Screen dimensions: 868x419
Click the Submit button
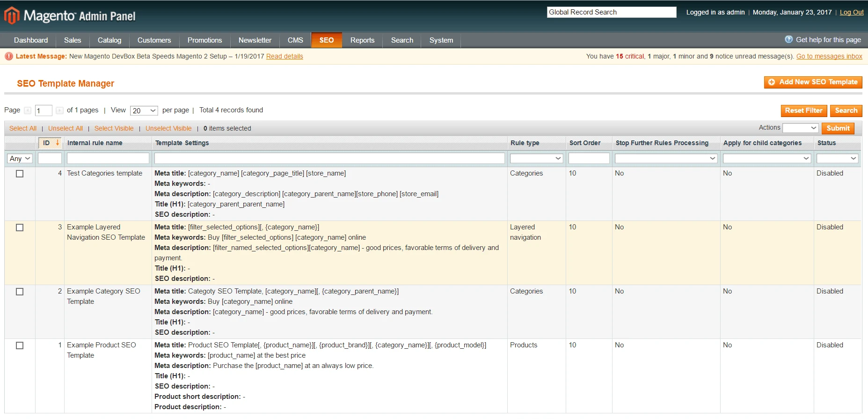click(x=838, y=128)
